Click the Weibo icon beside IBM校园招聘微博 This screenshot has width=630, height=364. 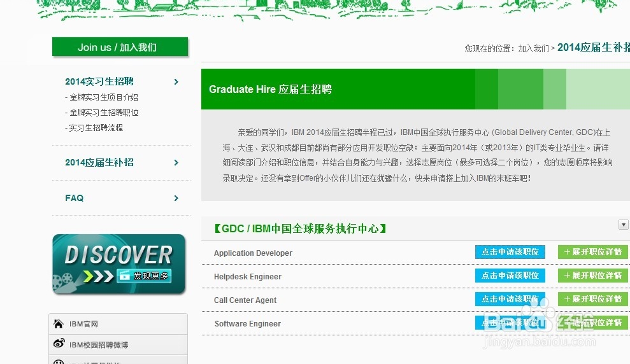[59, 343]
